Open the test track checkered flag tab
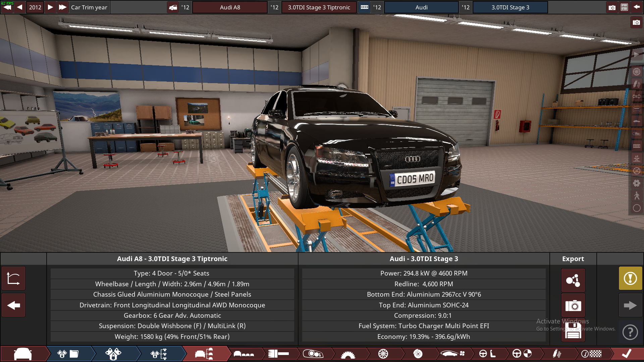Image resolution: width=644 pixels, height=362 pixels. coord(592,354)
